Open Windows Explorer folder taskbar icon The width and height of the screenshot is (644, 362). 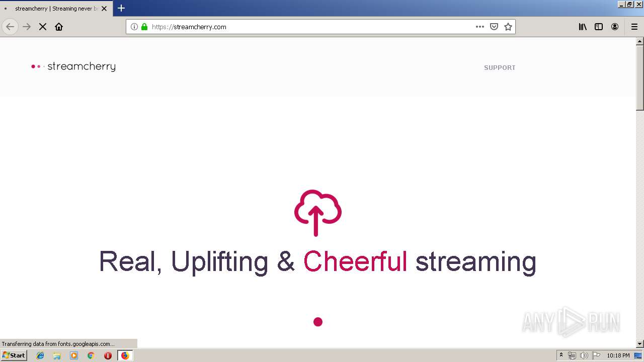tap(57, 355)
